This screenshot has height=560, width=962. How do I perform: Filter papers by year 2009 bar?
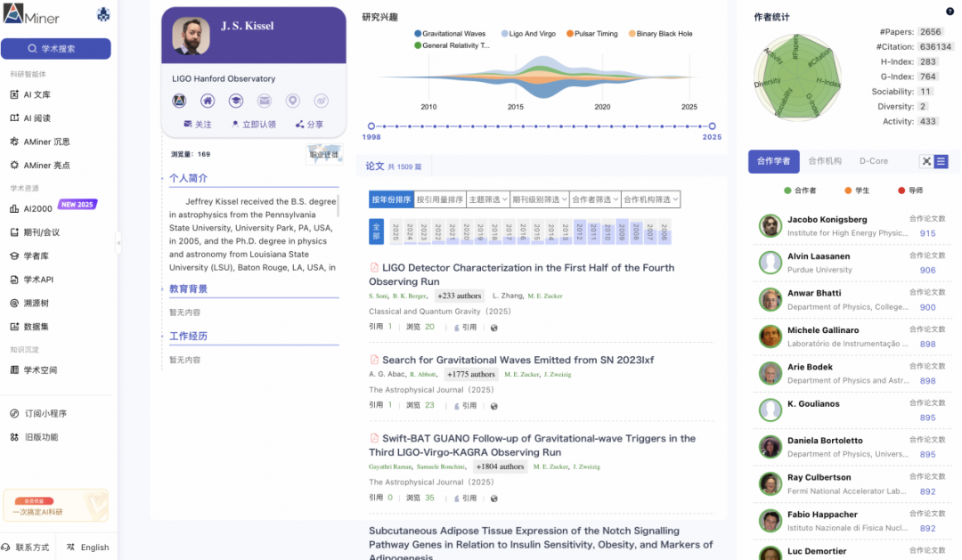622,231
